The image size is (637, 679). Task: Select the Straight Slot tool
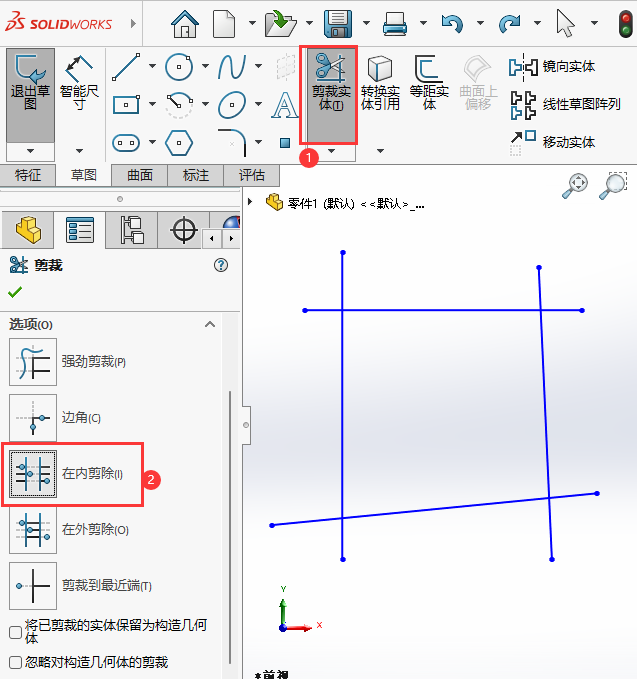click(x=126, y=142)
